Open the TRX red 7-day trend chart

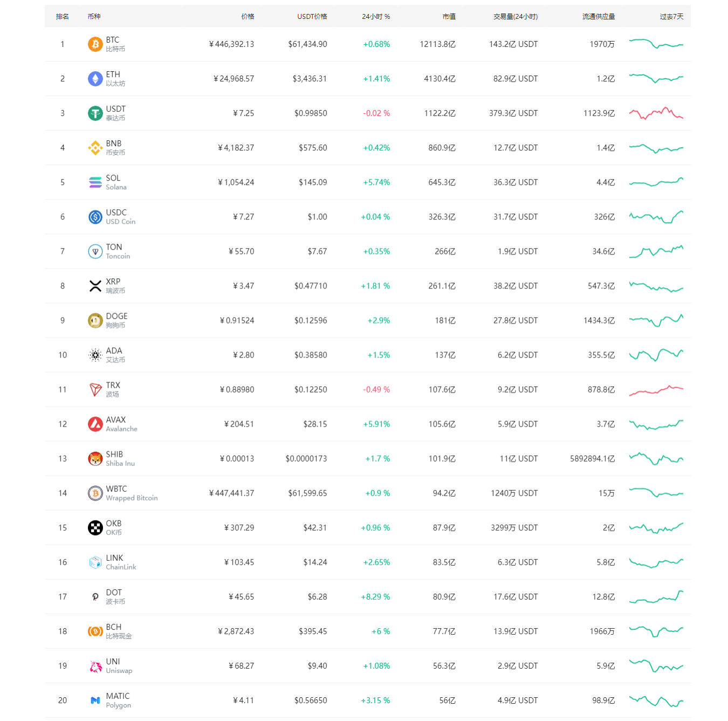[x=656, y=389]
